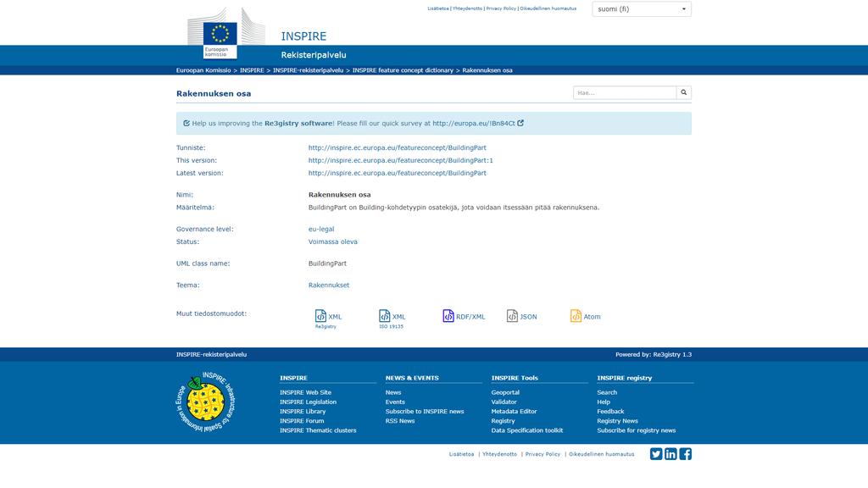Screen dimensions: 868x488
Task: Focus the Hae... search field
Action: click(625, 92)
